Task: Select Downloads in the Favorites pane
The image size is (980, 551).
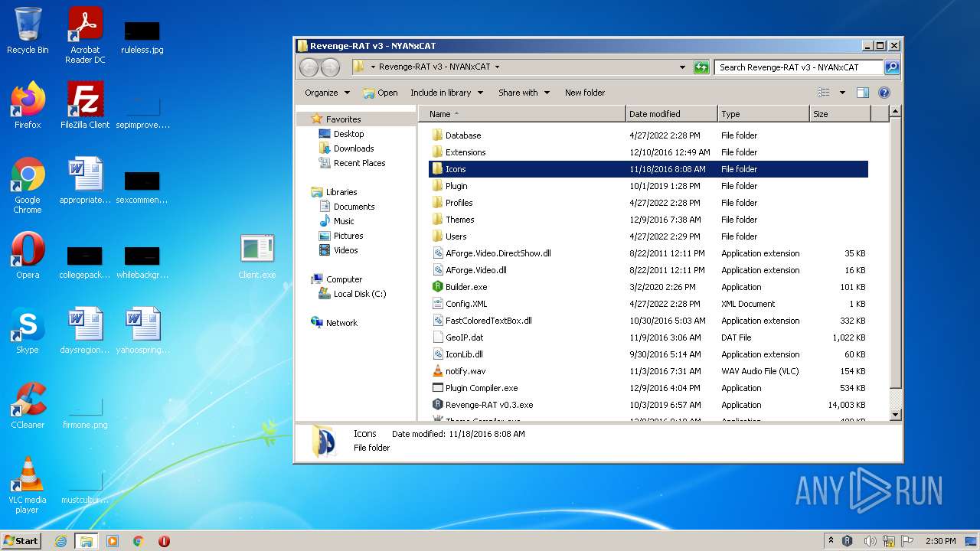Action: [x=353, y=148]
